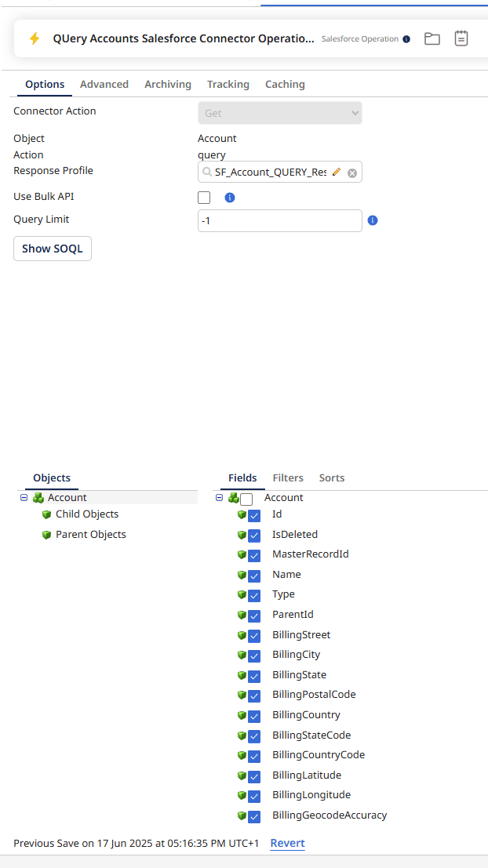488x868 pixels.
Task: Click info icon next to Use Bulk API
Action: [230, 198]
